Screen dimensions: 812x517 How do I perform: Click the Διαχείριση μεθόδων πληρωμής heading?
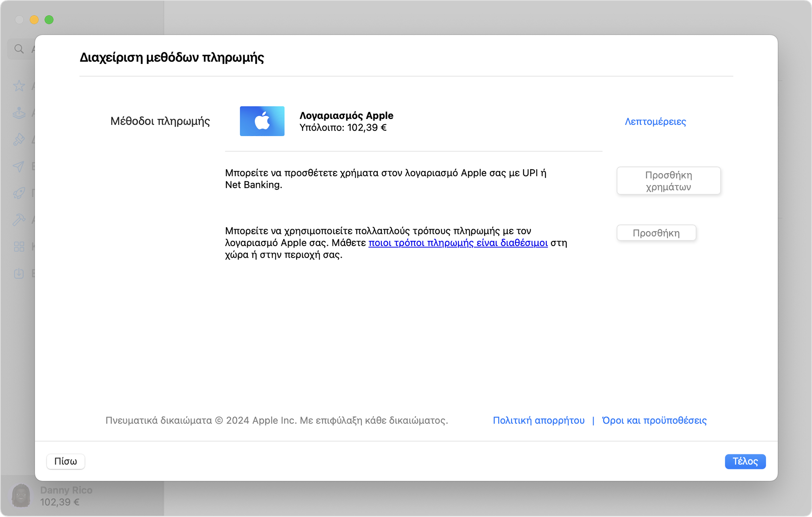click(x=172, y=58)
